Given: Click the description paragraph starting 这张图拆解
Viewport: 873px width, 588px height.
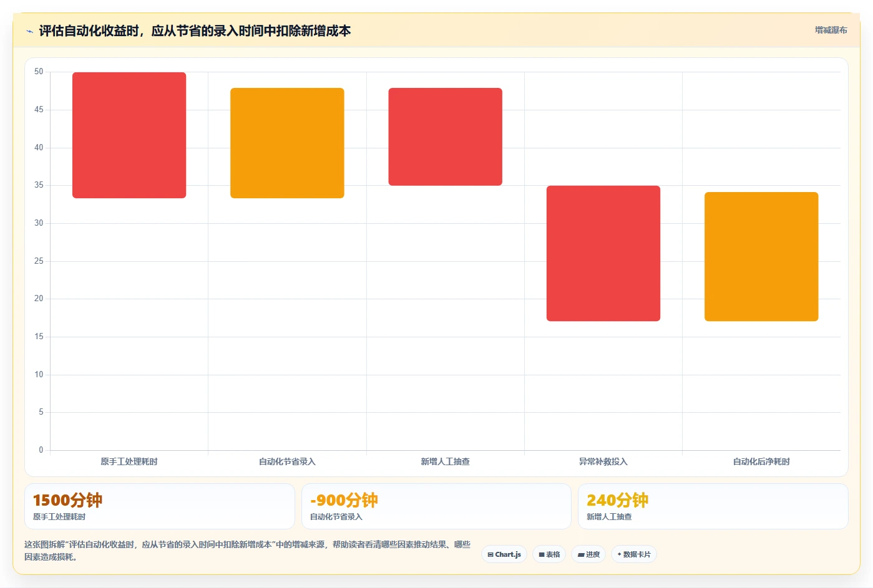Looking at the screenshot, I should [x=247, y=551].
